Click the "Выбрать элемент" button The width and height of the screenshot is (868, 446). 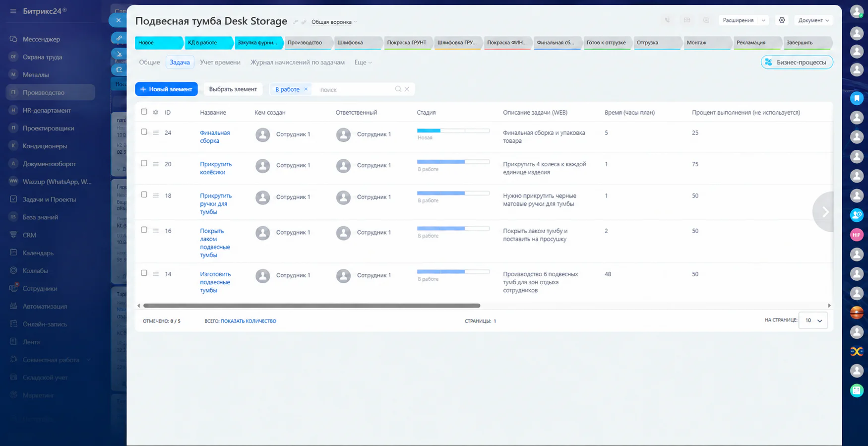click(x=233, y=89)
